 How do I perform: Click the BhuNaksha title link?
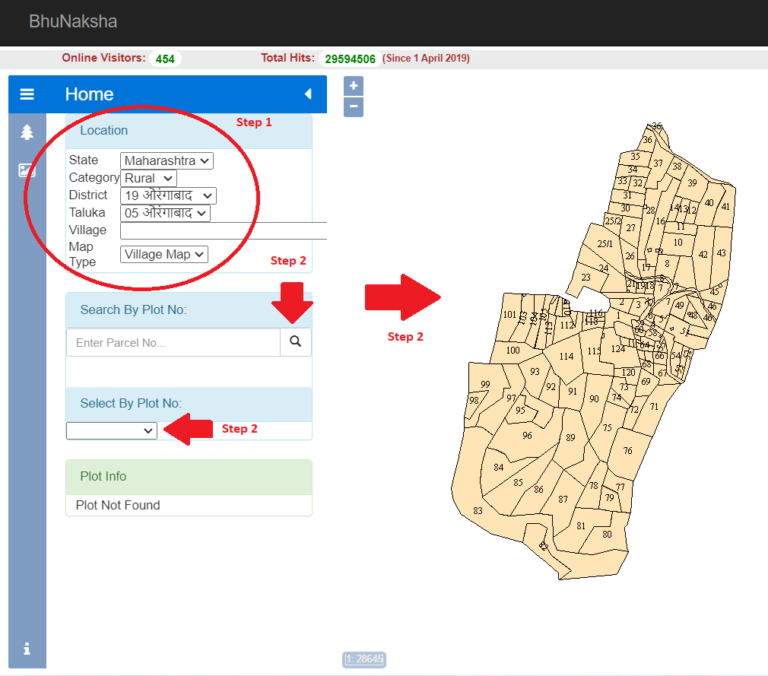(73, 21)
